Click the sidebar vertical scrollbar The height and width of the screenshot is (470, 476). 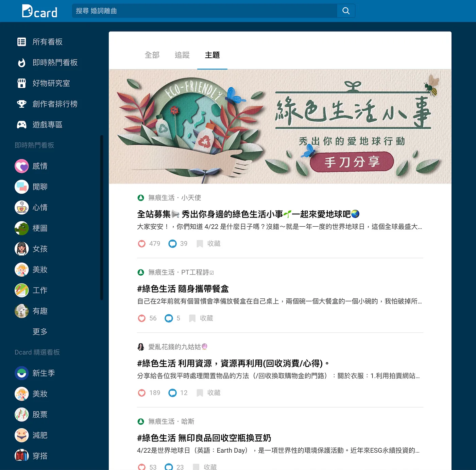pyautogui.click(x=101, y=217)
